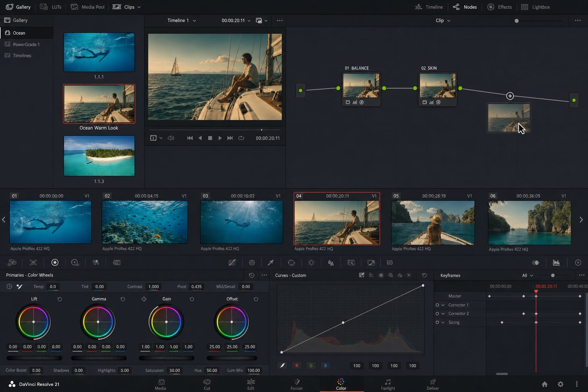Screen dimensions: 588x392
Task: Show the Keyframes panel icon
Action: click(536, 263)
